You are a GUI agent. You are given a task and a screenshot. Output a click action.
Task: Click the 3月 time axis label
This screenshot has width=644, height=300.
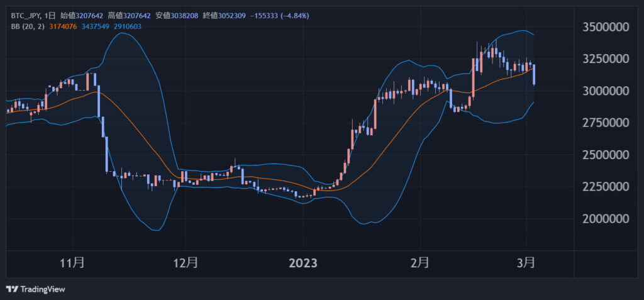point(526,263)
